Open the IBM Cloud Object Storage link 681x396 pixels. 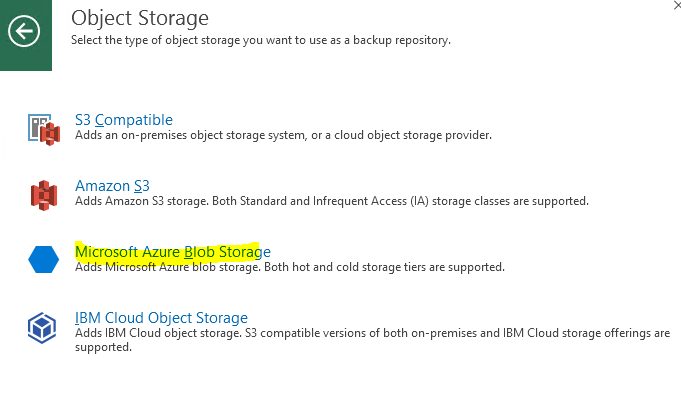coord(161,318)
